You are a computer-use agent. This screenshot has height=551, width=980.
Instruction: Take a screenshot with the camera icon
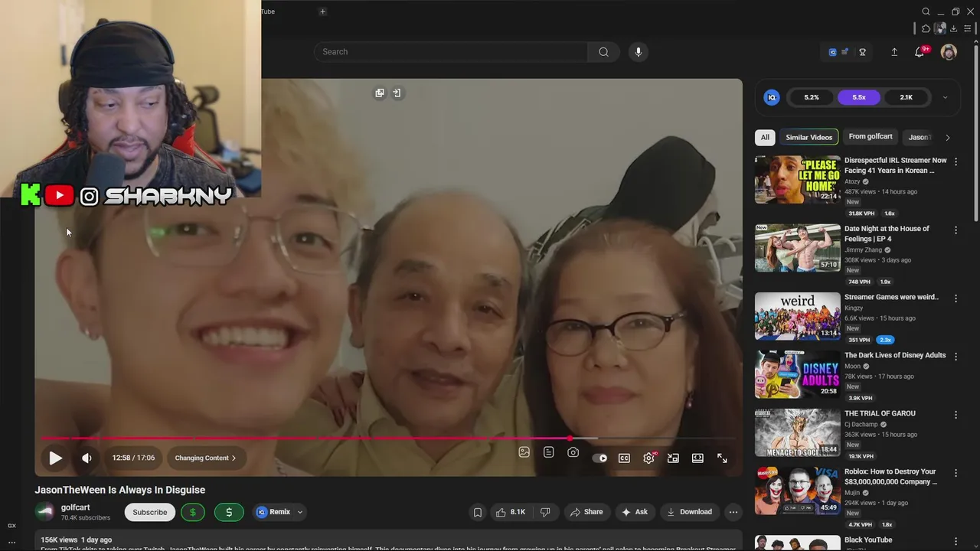[573, 452]
